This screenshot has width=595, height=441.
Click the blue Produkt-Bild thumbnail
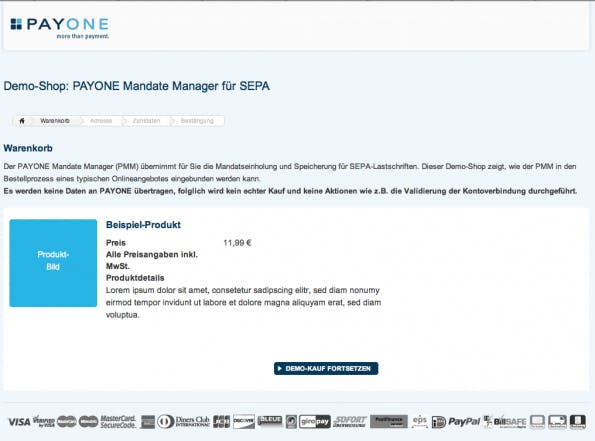coord(53,263)
